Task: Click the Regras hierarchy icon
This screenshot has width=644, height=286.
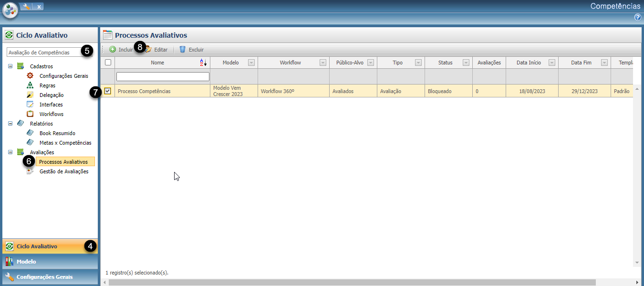Action: (x=30, y=85)
